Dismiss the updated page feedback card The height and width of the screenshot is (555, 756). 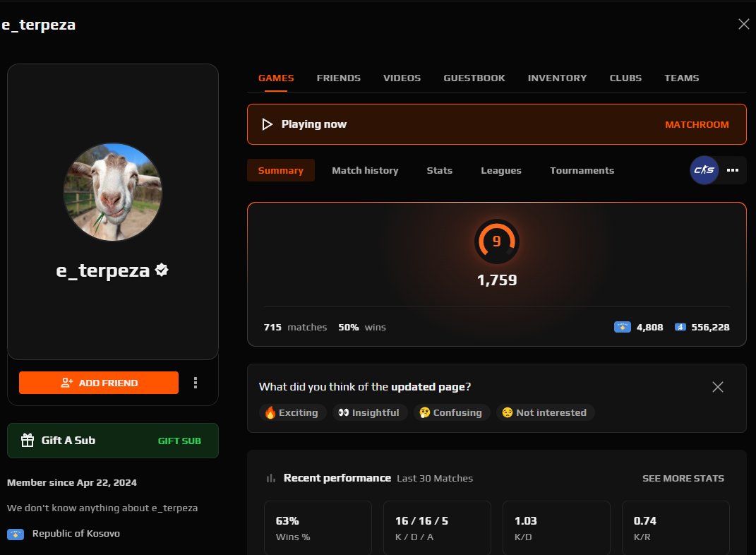point(717,387)
